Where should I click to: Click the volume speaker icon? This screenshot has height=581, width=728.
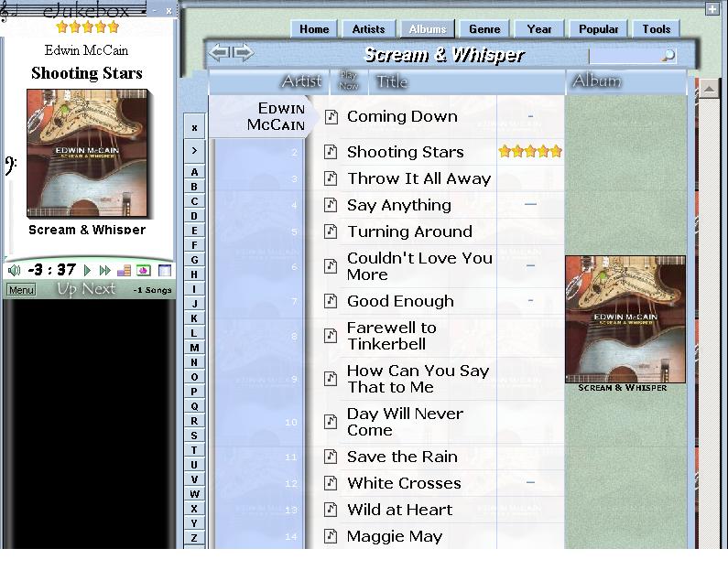(x=14, y=270)
